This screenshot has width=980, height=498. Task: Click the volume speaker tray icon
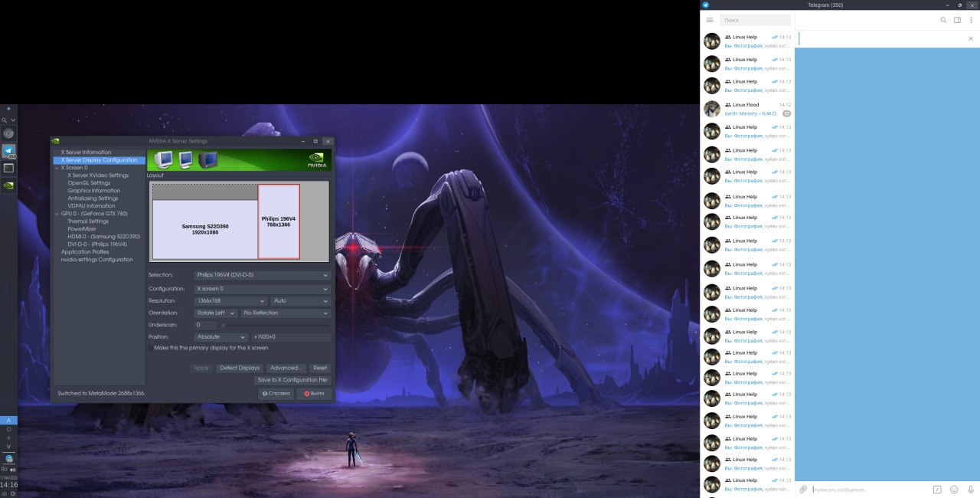coord(13,469)
